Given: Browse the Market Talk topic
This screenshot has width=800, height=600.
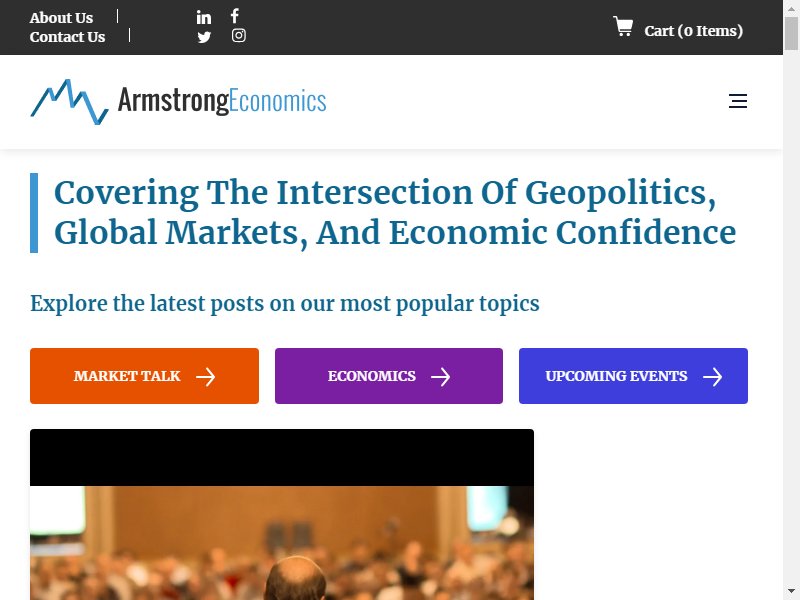Looking at the screenshot, I should [144, 376].
